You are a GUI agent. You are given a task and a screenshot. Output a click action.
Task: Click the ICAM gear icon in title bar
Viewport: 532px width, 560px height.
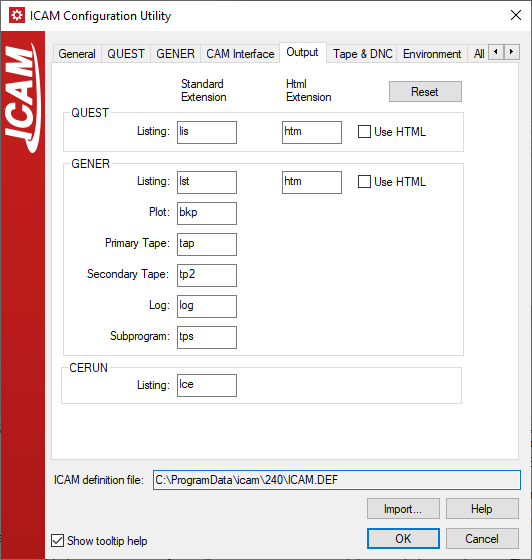point(17,15)
